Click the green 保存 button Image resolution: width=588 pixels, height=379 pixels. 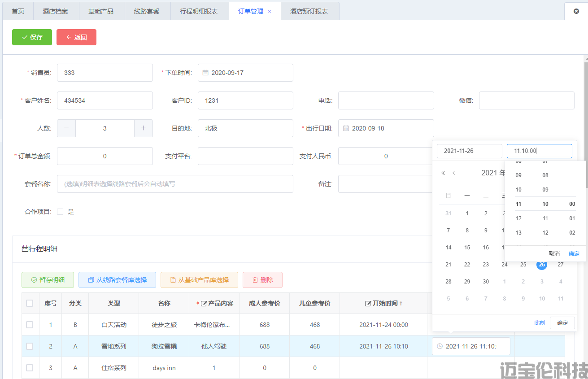click(x=32, y=37)
